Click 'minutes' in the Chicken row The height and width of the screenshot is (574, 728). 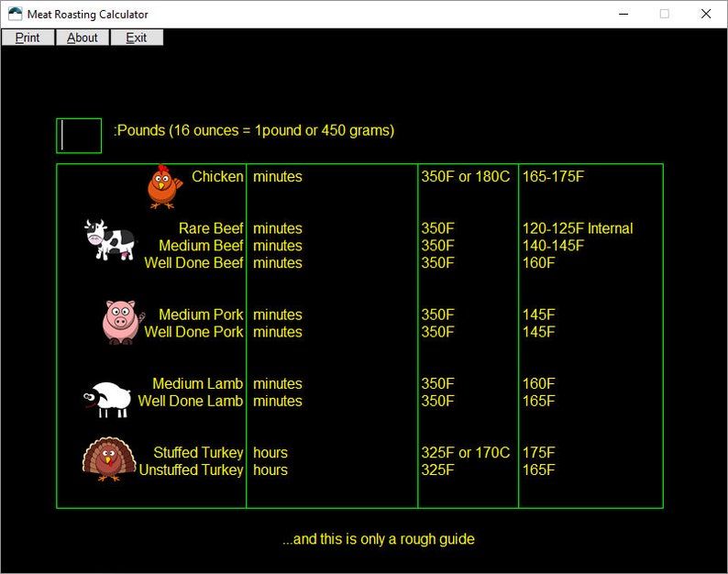coord(278,176)
